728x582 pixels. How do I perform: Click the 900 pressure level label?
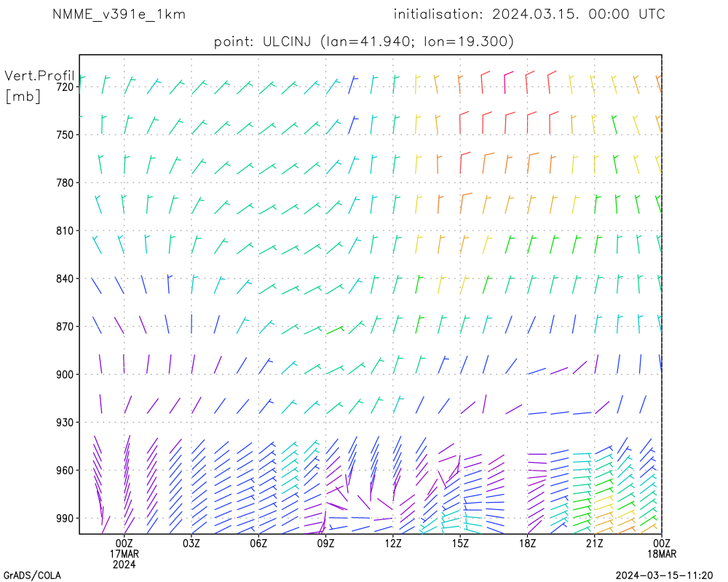click(x=65, y=375)
